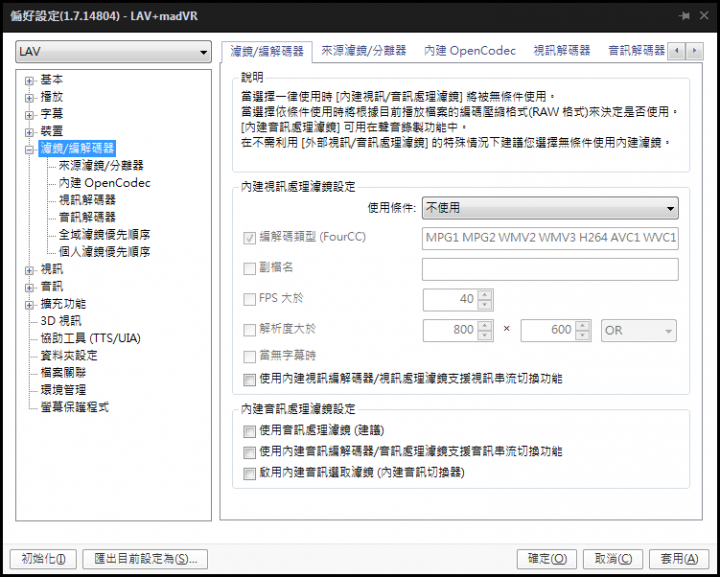Switch to the 音訊解碼器 tab
Screen dimensions: 720x577
636,50
